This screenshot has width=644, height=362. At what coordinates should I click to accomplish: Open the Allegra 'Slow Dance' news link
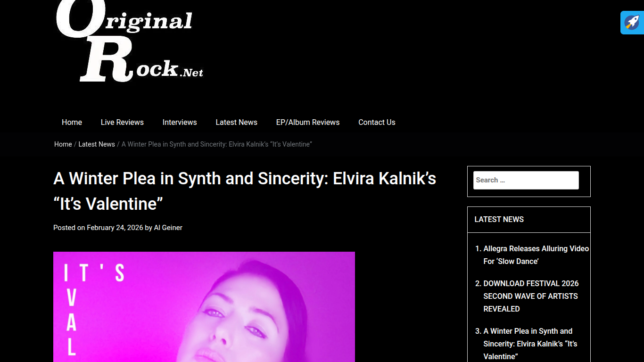(x=536, y=255)
